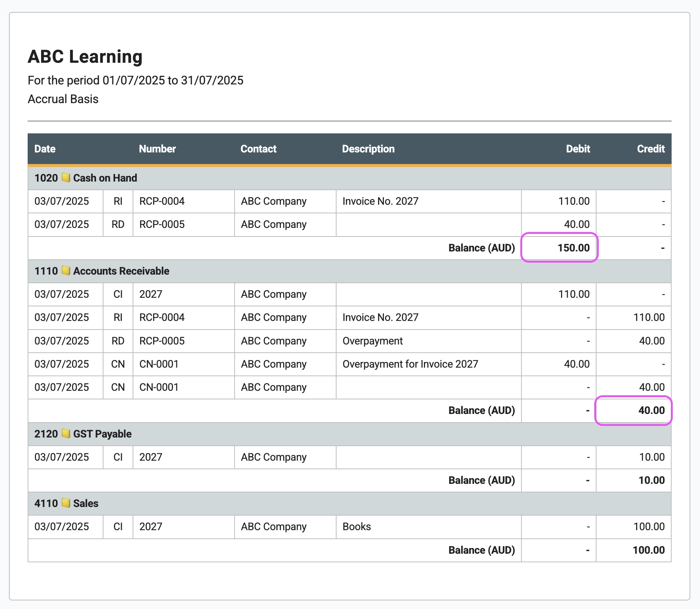Click the 100.00 credit on the Books row
The width and height of the screenshot is (700, 609).
[649, 526]
